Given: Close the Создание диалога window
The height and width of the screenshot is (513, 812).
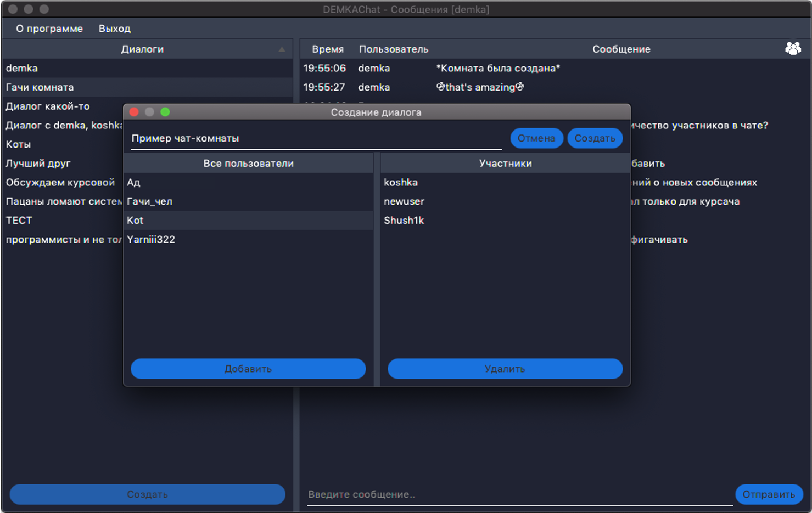Looking at the screenshot, I should [x=134, y=112].
